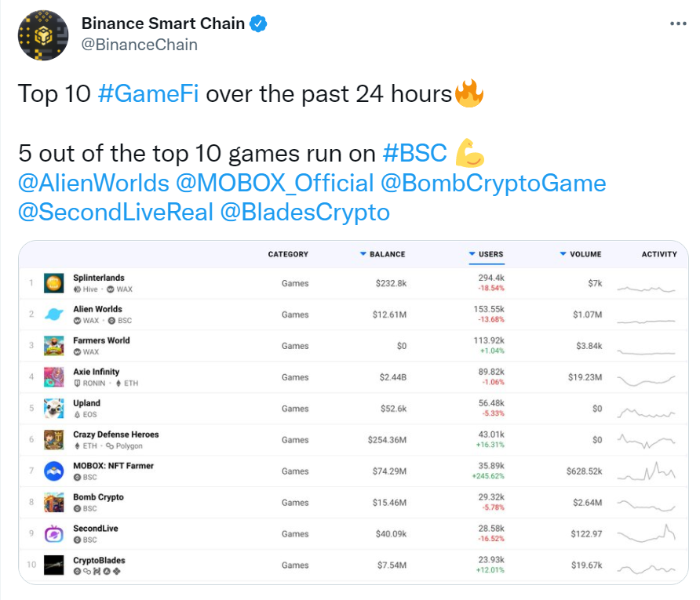Click the Bomb Crypto activity sparkline
700x600 pixels.
(646, 505)
